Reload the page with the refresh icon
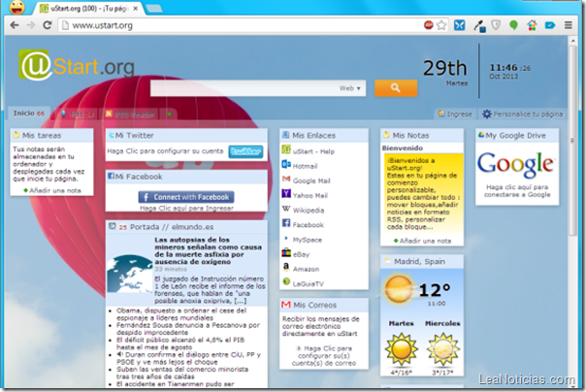 coord(48,25)
